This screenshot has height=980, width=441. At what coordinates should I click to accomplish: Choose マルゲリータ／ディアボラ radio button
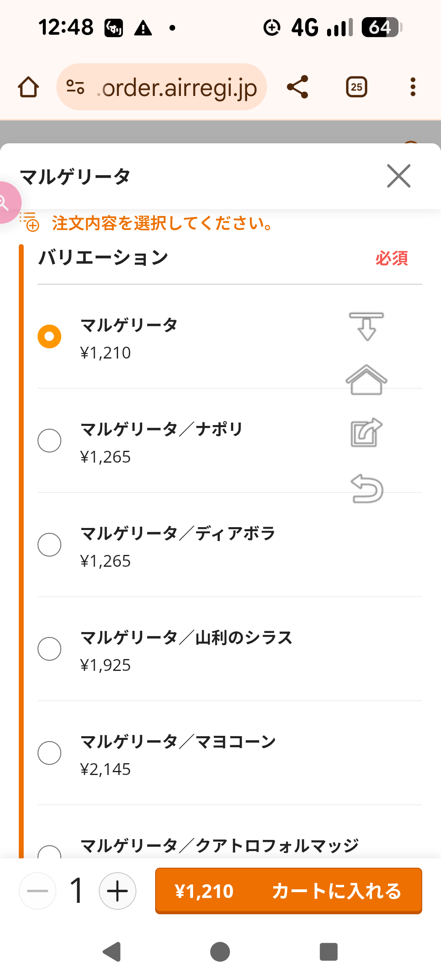pyautogui.click(x=49, y=545)
